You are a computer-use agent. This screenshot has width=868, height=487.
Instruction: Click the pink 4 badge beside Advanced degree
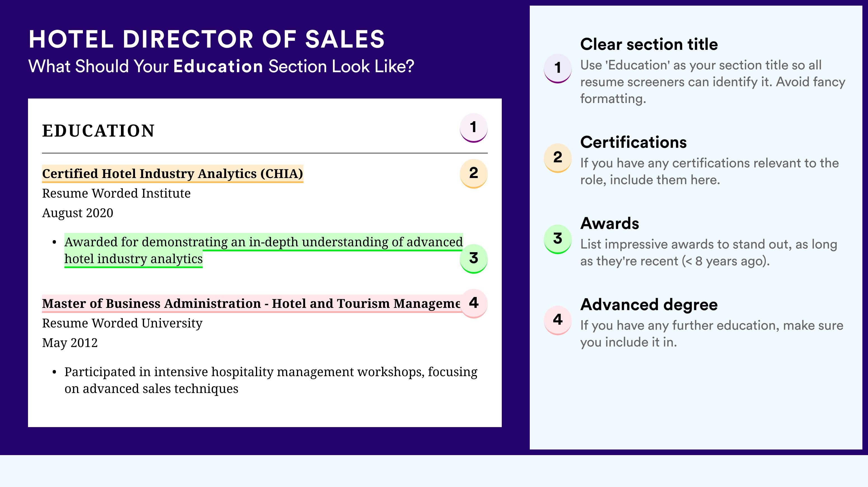558,320
